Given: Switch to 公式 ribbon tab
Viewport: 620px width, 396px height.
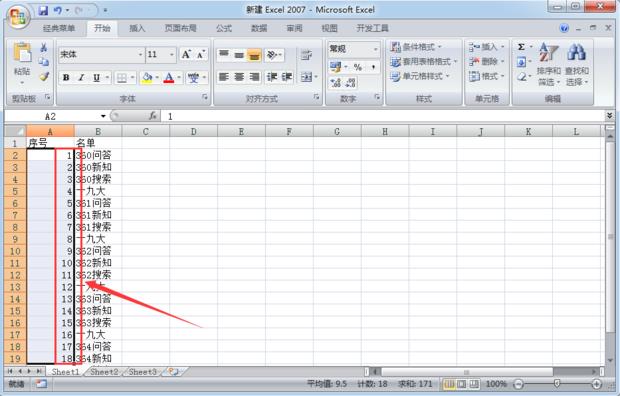Looking at the screenshot, I should (224, 28).
